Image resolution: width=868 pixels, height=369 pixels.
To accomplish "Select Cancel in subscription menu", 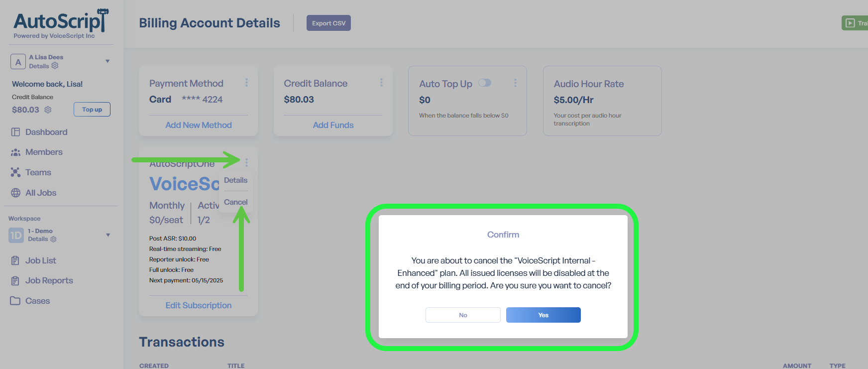I will pyautogui.click(x=235, y=202).
